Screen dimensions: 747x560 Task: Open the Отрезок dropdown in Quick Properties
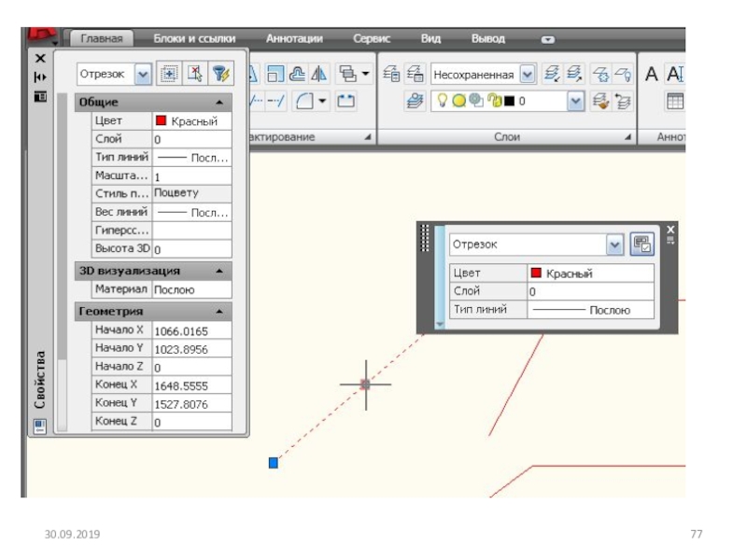(614, 245)
